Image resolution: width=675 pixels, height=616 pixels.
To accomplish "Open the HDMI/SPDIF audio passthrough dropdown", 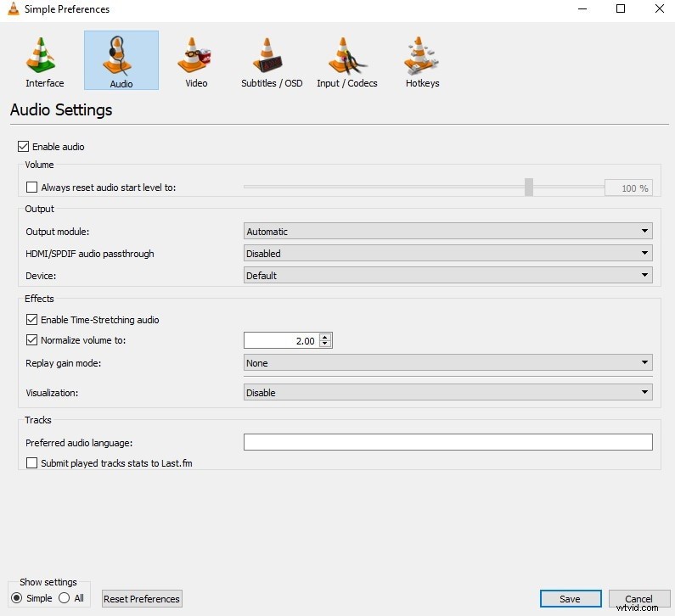I will pos(447,254).
